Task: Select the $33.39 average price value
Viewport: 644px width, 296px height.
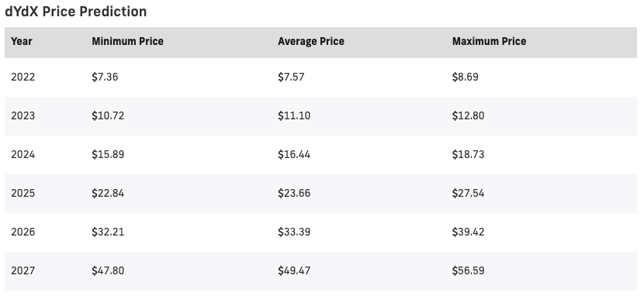Action: (x=294, y=232)
